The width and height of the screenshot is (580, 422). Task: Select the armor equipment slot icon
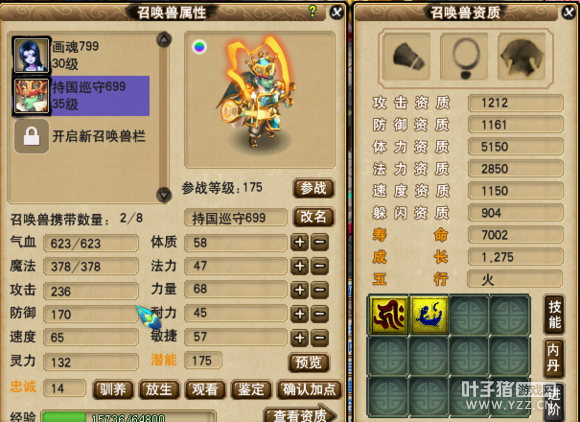click(x=522, y=57)
